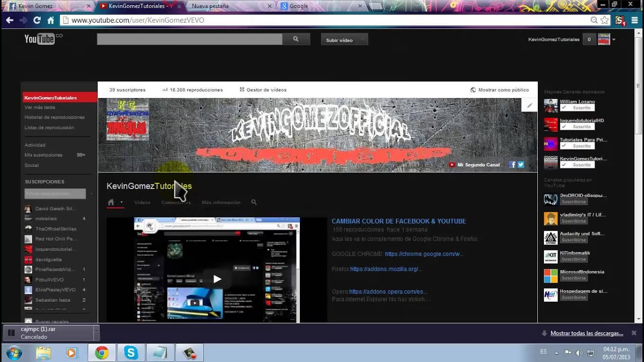The image size is (644, 362).
Task: Open MicrosoftIndonesia channel avatar
Action: tap(550, 276)
